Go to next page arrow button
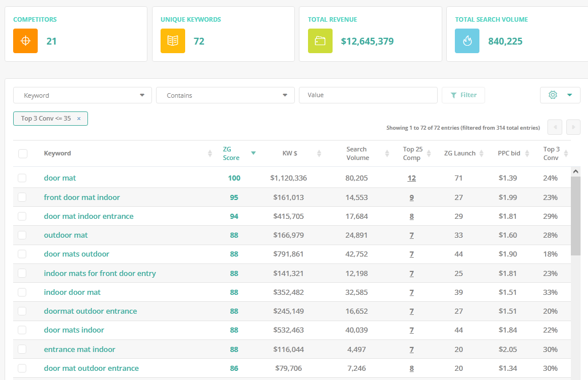This screenshot has width=588, height=380. pos(573,127)
